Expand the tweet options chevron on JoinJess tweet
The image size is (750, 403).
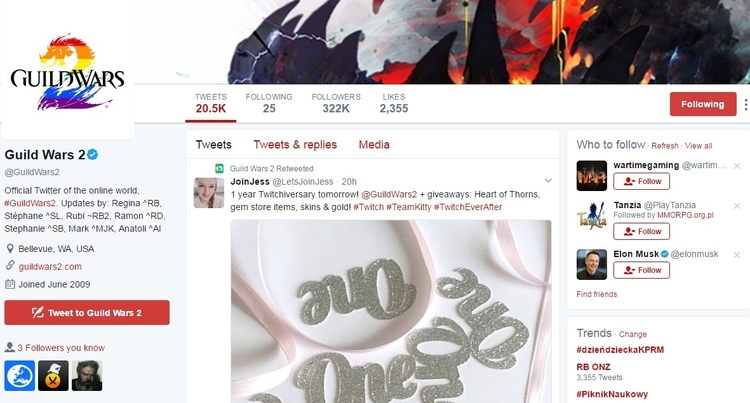coord(548,181)
